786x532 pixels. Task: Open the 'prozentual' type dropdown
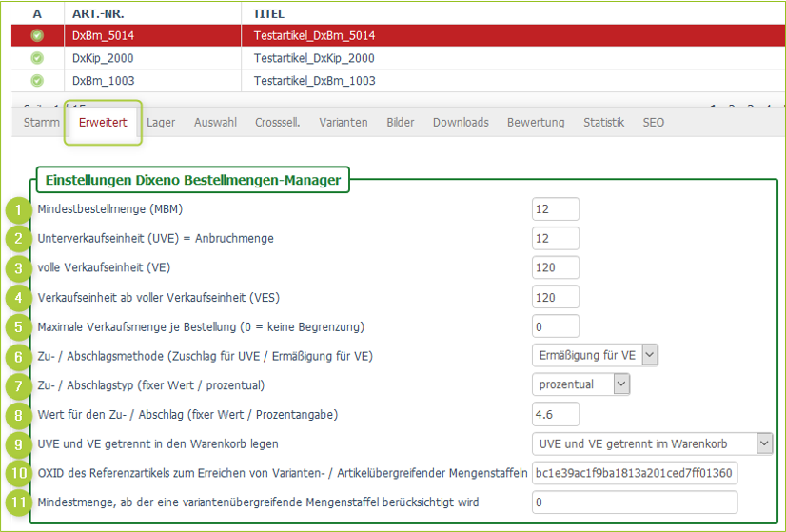580,384
